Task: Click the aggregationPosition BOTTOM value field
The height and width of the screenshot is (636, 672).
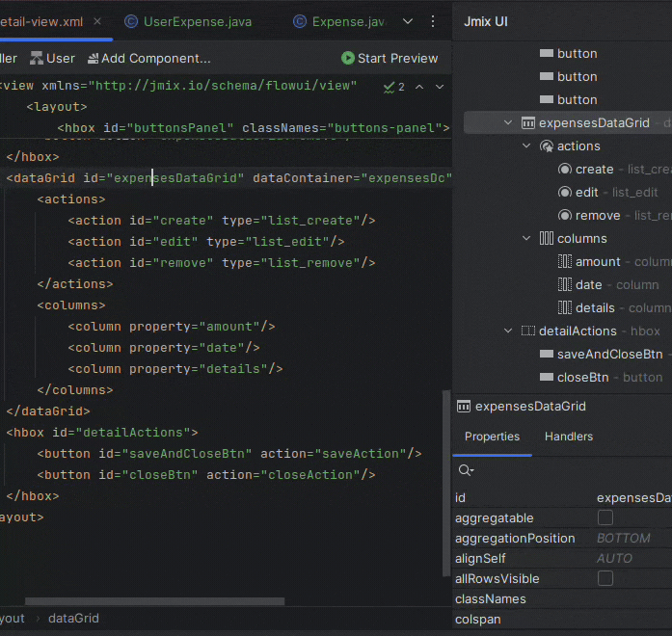Action: coord(623,539)
